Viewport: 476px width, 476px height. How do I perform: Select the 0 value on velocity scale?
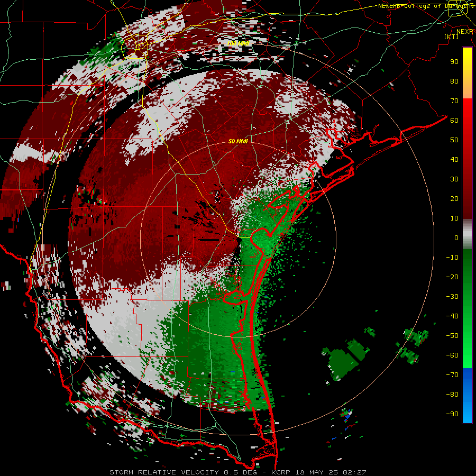[x=456, y=238]
